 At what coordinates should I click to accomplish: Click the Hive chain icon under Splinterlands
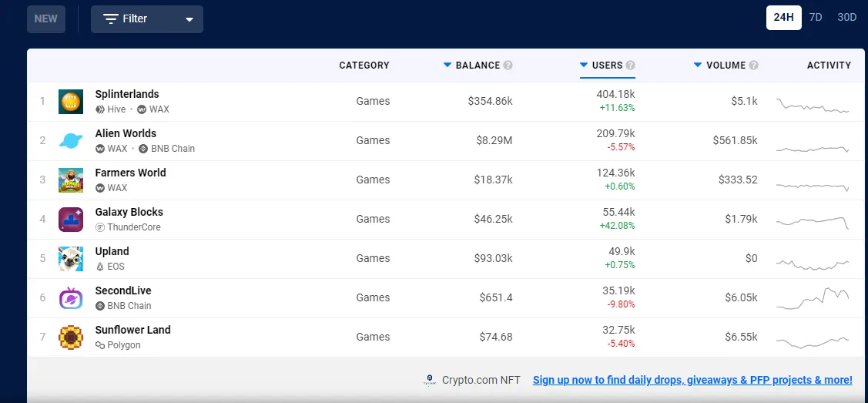[x=100, y=109]
